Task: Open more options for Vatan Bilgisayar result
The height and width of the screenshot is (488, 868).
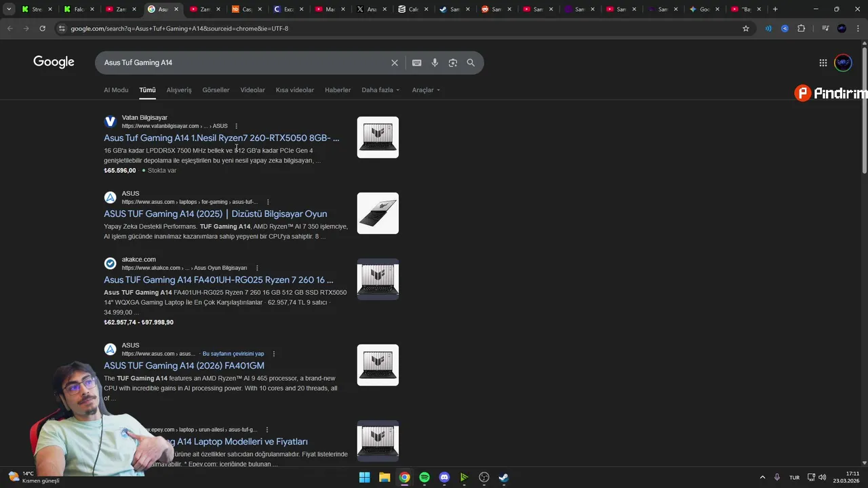Action: tap(236, 126)
